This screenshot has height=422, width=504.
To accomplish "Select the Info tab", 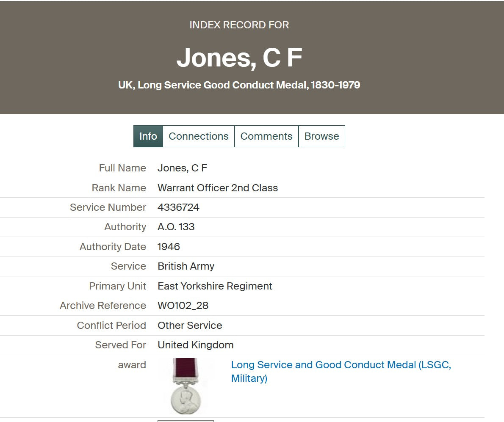I will (x=148, y=136).
